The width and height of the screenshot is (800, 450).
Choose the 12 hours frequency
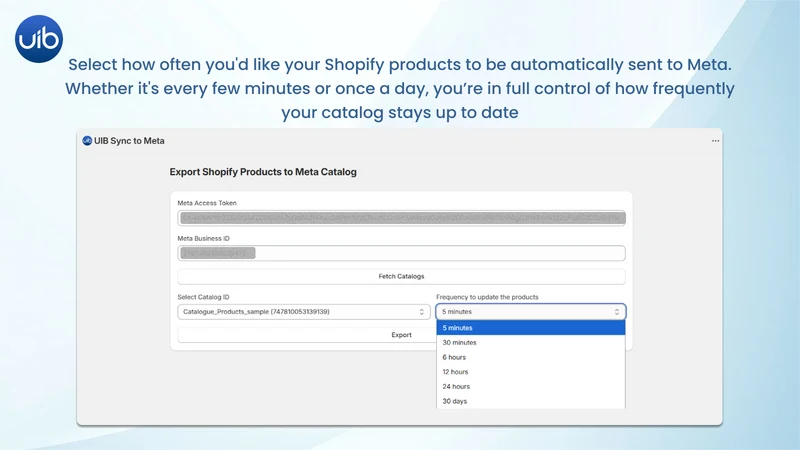[x=531, y=372]
